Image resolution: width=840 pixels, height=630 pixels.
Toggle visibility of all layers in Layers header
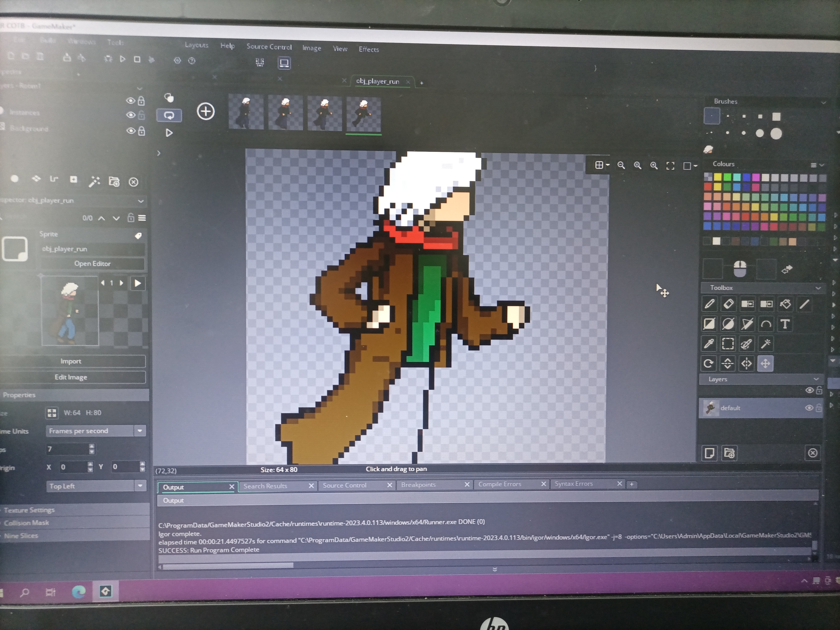(809, 390)
